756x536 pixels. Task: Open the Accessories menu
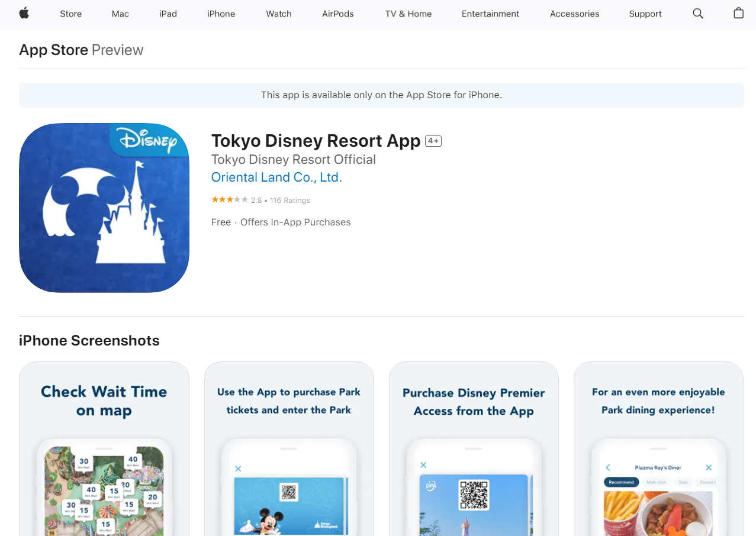click(x=574, y=14)
